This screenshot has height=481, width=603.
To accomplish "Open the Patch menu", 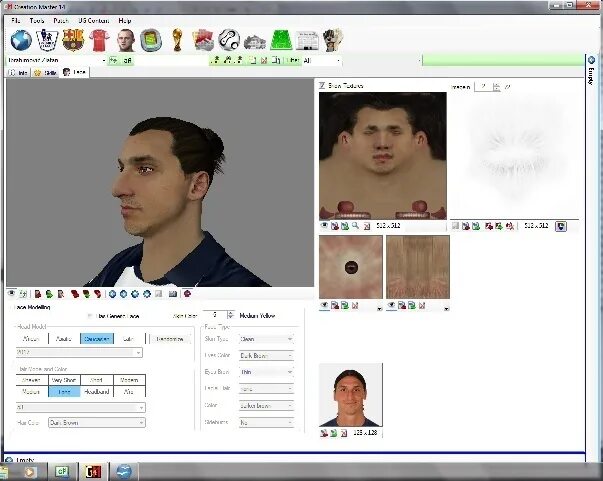I will 61,20.
